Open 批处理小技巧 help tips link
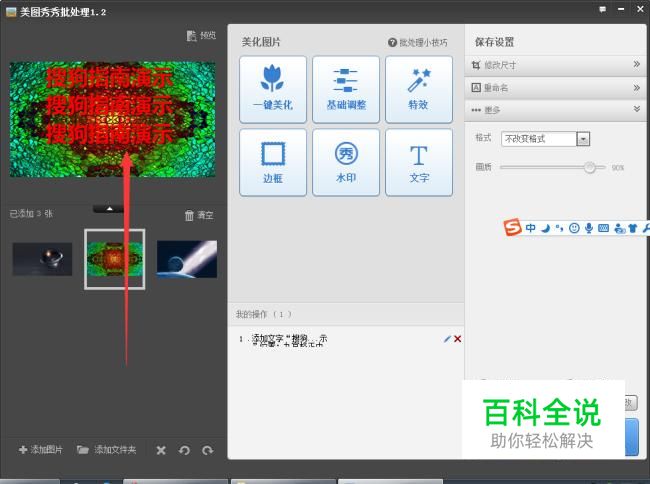Image resolution: width=650 pixels, height=484 pixels. (x=418, y=42)
